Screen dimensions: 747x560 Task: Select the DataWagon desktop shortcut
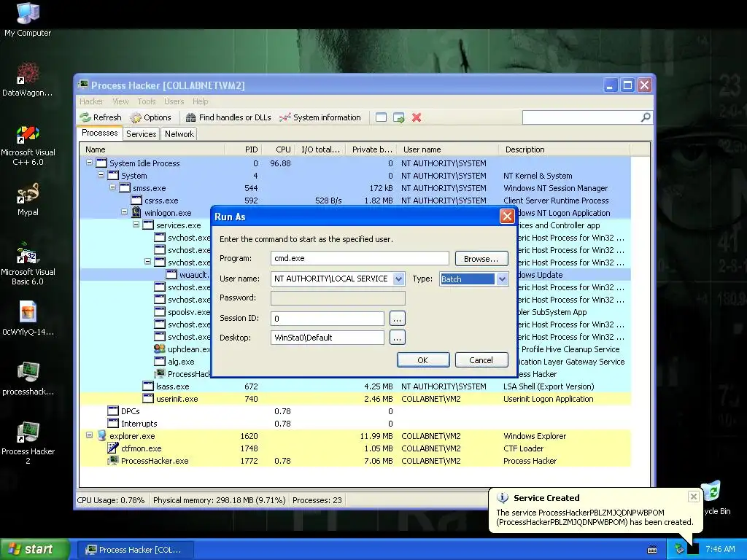pyautogui.click(x=28, y=79)
